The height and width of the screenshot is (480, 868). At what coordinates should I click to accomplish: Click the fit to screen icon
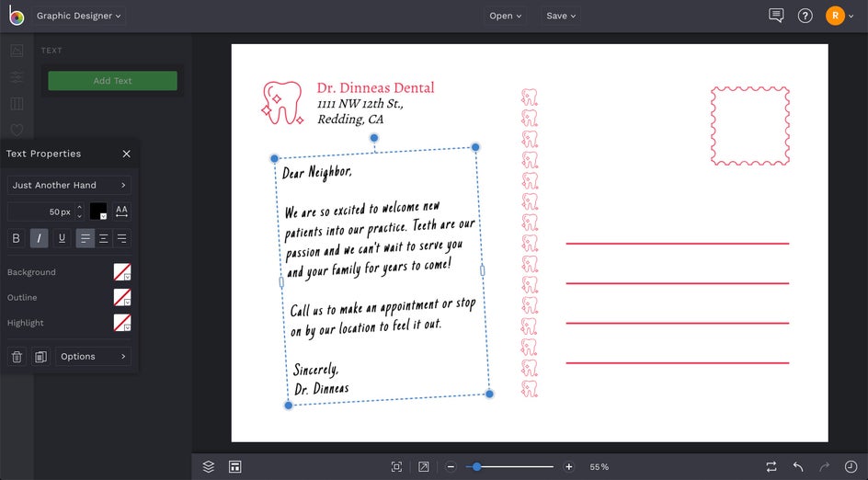[x=396, y=467]
